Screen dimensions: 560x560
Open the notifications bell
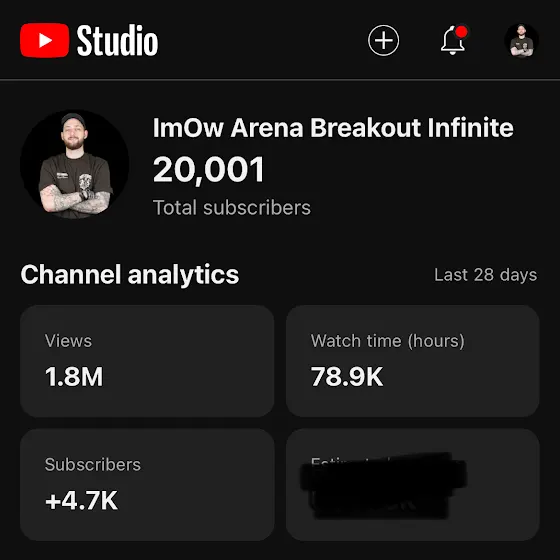click(x=452, y=41)
